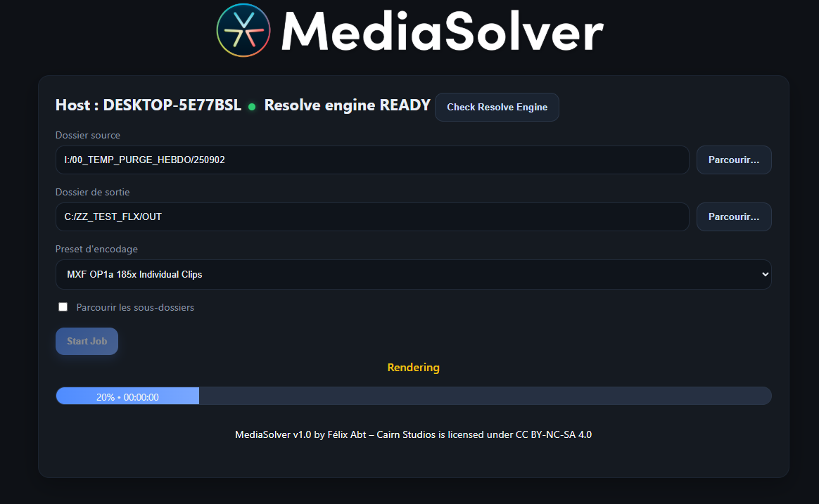
Task: Click the MediaSolver title wordmark
Action: (x=443, y=32)
